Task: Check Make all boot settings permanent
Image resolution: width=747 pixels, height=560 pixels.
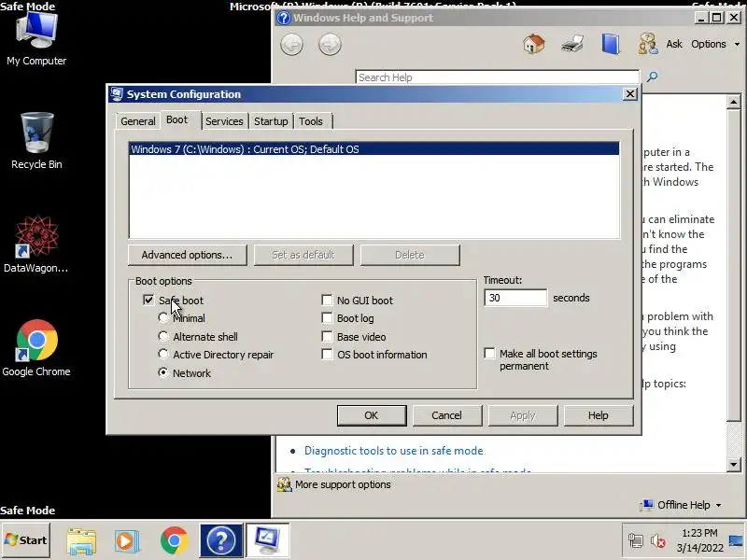Action: pos(489,354)
